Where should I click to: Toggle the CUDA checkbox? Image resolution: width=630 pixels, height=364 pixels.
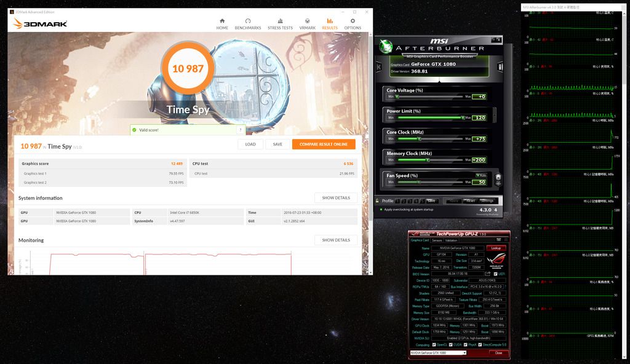click(x=451, y=345)
